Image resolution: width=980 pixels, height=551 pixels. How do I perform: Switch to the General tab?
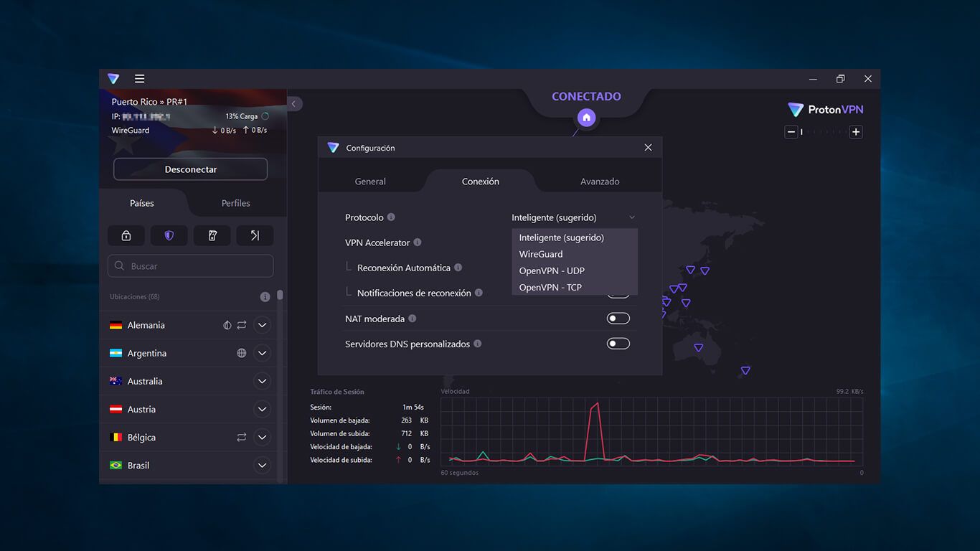(370, 182)
